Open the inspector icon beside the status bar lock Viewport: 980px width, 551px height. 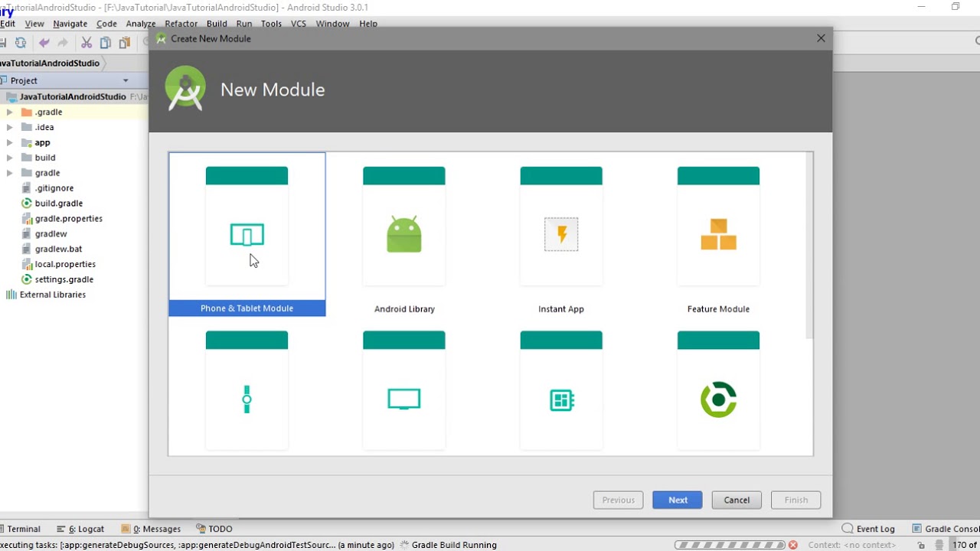(x=939, y=545)
